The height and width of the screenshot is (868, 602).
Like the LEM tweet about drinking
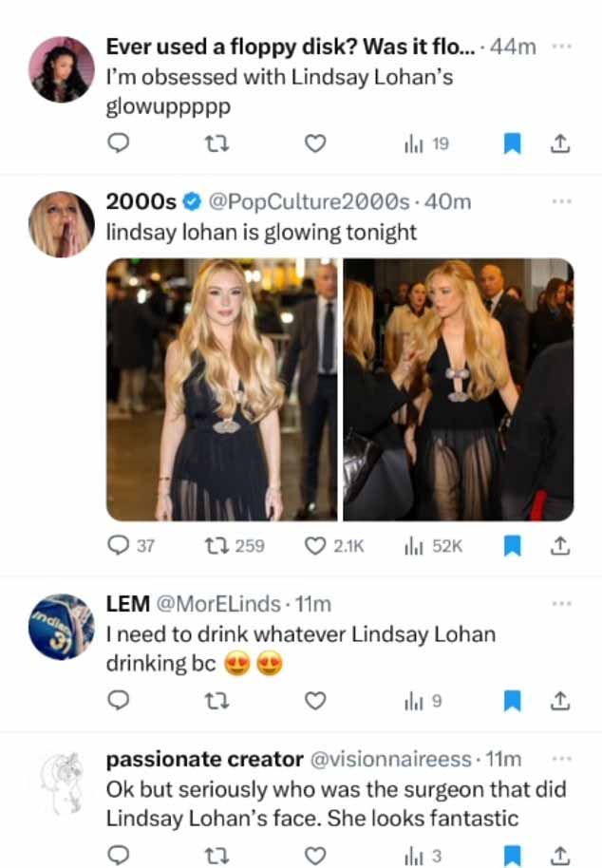pos(315,702)
